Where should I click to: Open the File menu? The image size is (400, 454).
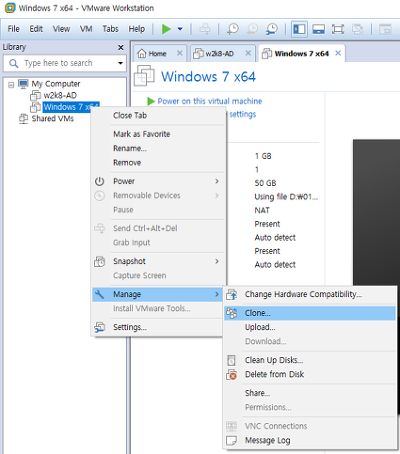[13, 29]
